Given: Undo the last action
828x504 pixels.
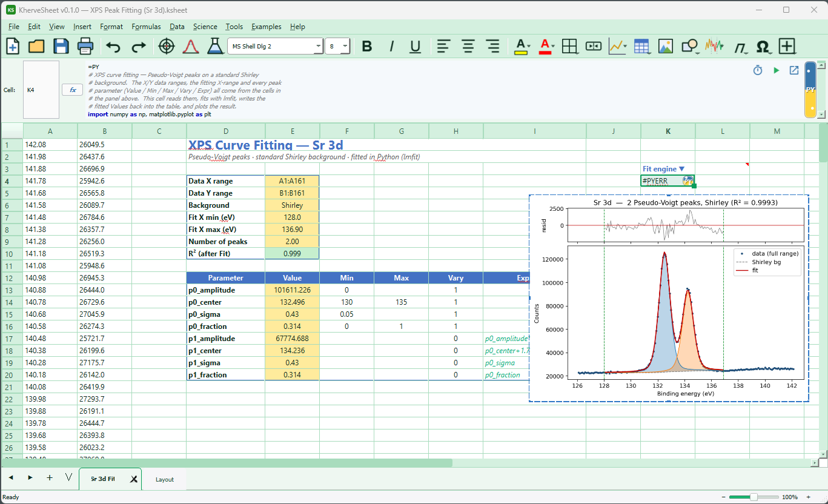Looking at the screenshot, I should [113, 47].
